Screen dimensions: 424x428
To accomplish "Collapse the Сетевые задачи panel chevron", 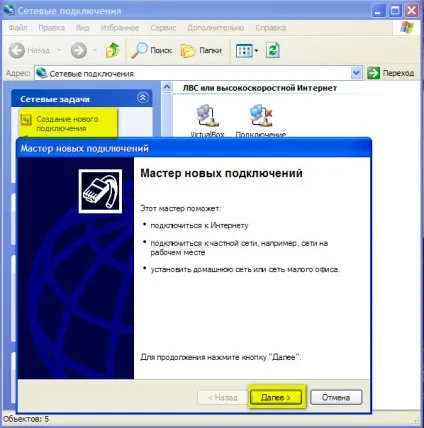I will tap(143, 98).
